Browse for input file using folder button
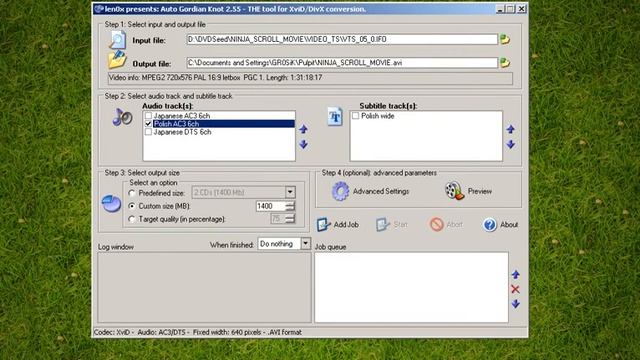 pos(505,40)
